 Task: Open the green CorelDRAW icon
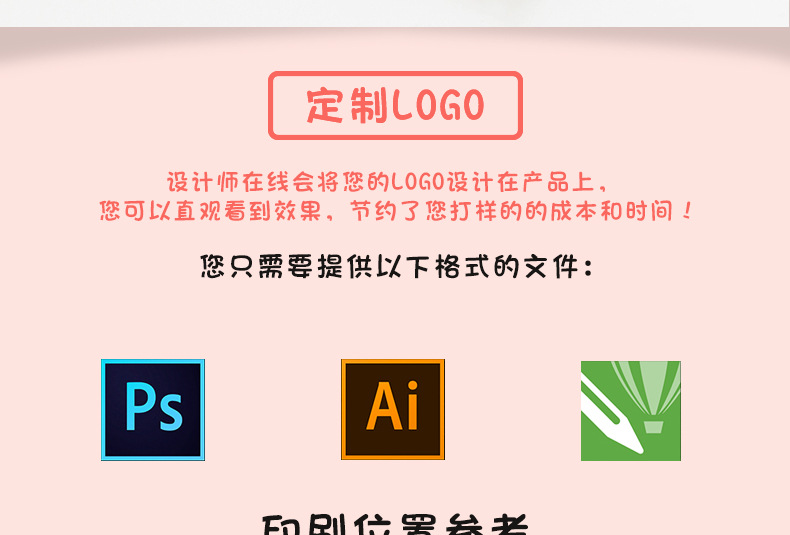coord(631,411)
